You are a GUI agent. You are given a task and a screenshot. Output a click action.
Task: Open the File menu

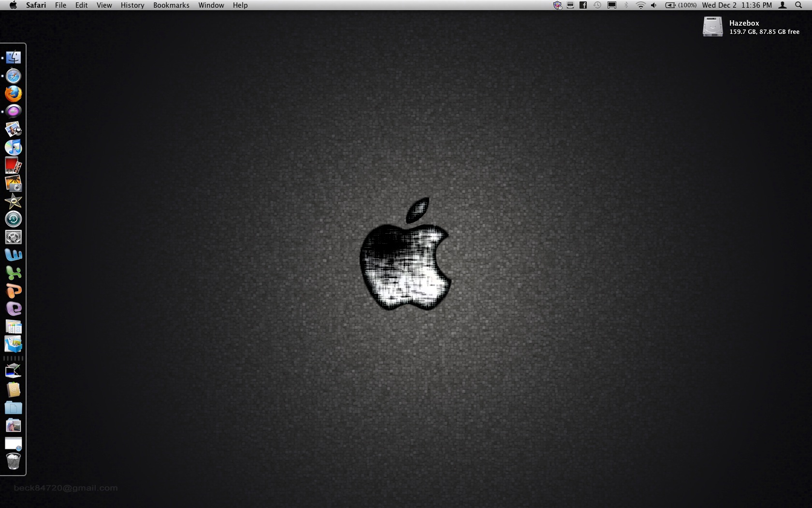point(61,5)
